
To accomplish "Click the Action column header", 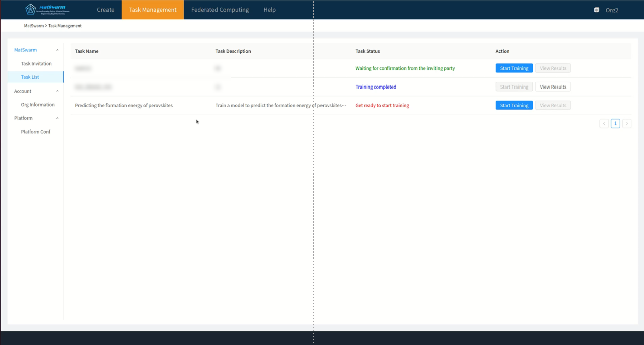I will click(502, 51).
